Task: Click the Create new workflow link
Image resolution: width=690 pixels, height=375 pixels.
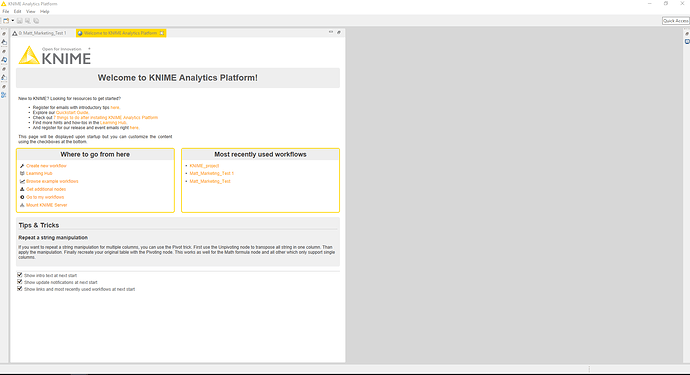Action: tap(46, 166)
